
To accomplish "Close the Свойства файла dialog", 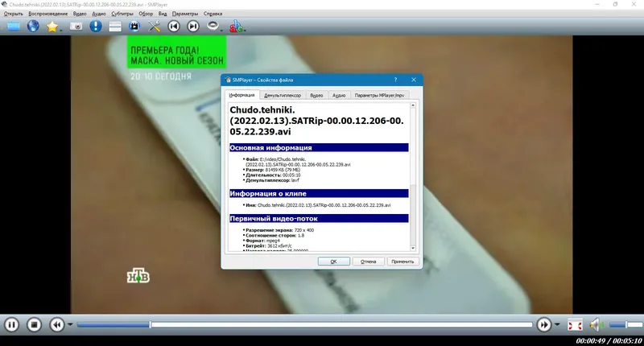I will pyautogui.click(x=414, y=80).
